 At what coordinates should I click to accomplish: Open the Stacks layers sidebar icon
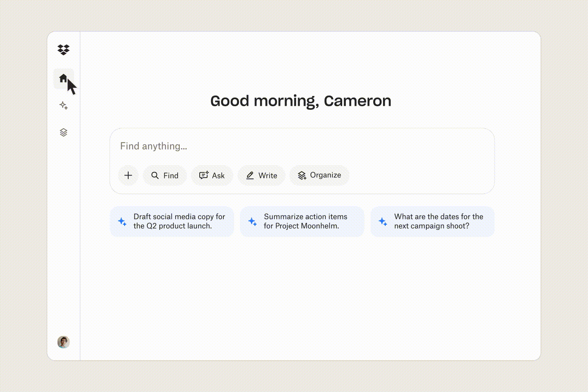(63, 132)
